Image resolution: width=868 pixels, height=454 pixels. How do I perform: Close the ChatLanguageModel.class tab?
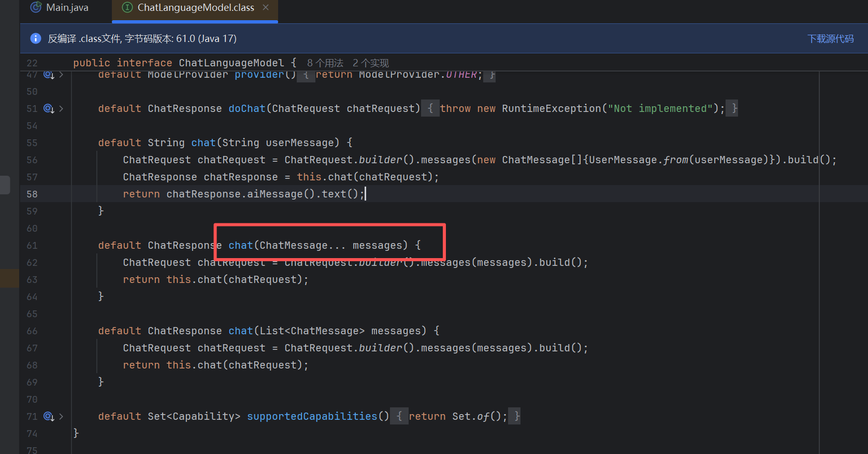pos(266,7)
